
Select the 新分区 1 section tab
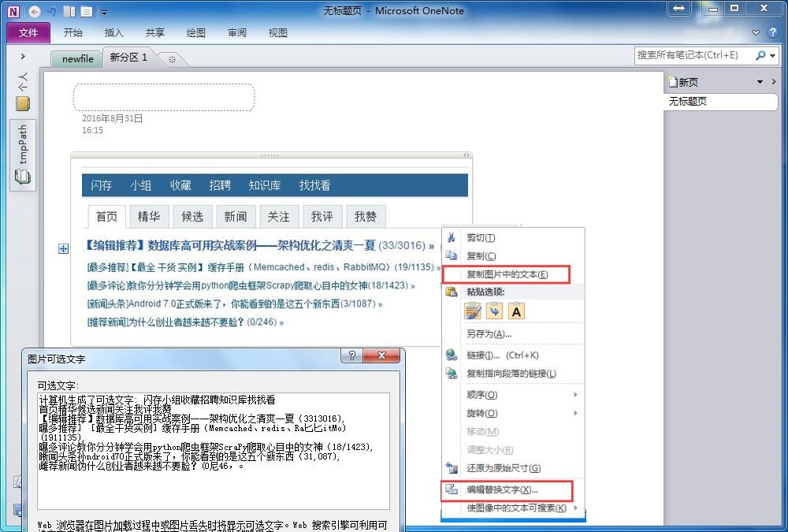coord(128,58)
